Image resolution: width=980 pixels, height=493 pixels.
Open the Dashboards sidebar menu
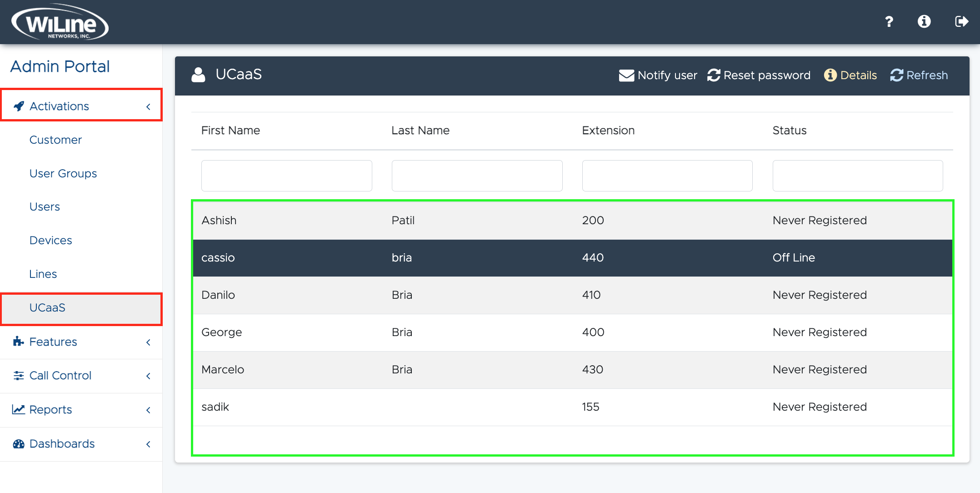62,444
